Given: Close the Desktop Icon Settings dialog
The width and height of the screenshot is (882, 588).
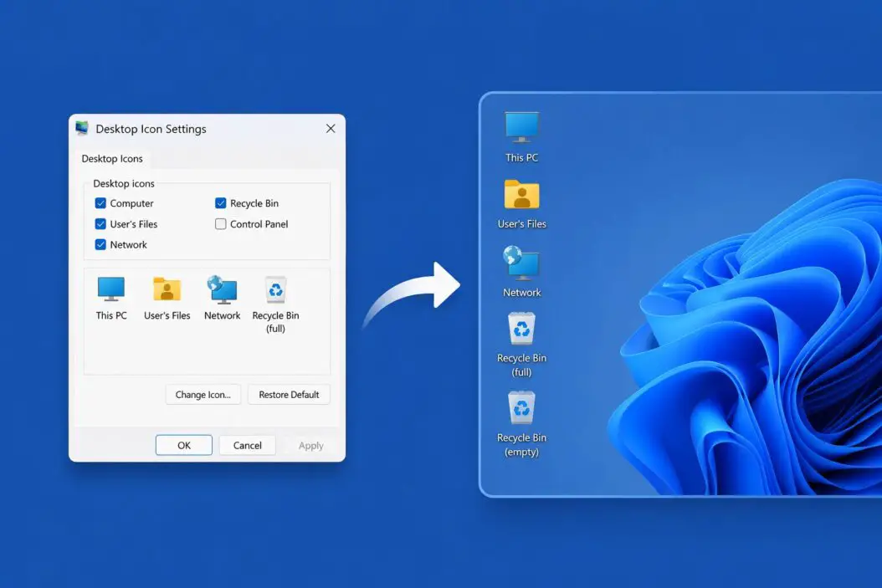Looking at the screenshot, I should 331,129.
